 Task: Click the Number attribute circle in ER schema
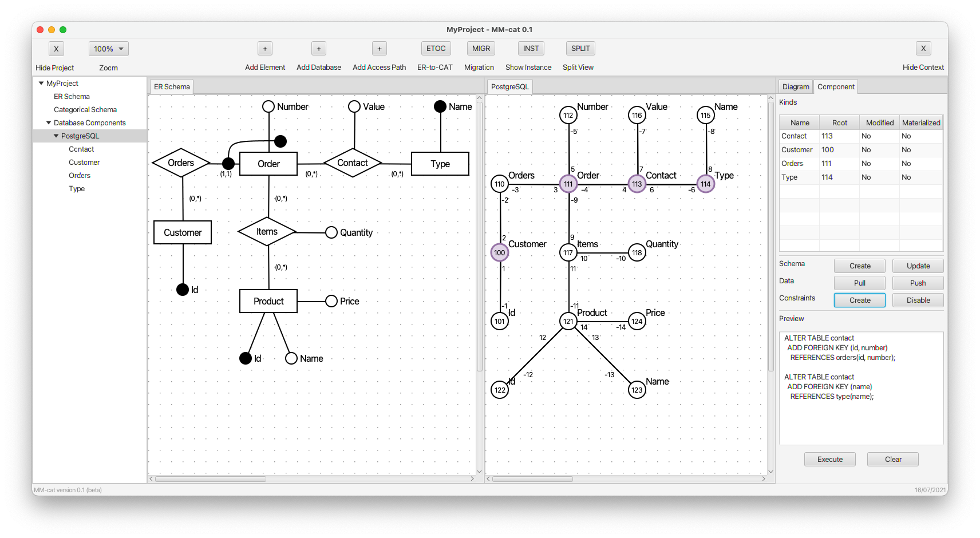[268, 106]
